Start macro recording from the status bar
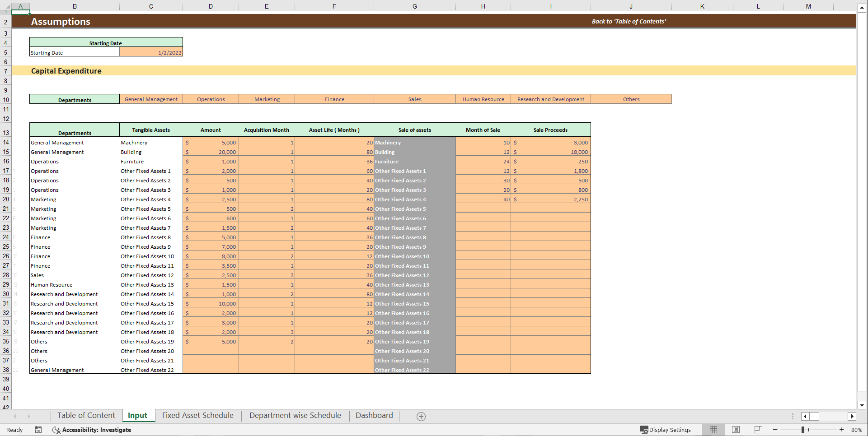 pyautogui.click(x=38, y=430)
